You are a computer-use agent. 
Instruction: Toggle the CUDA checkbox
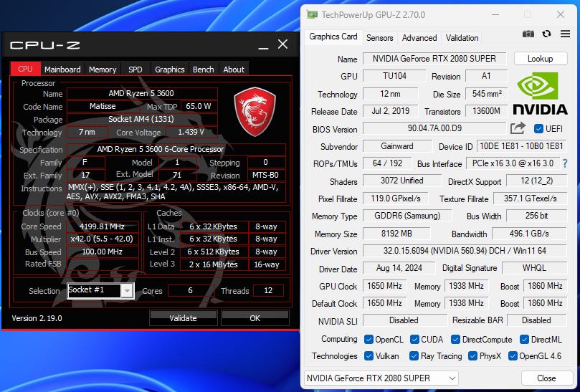[414, 339]
